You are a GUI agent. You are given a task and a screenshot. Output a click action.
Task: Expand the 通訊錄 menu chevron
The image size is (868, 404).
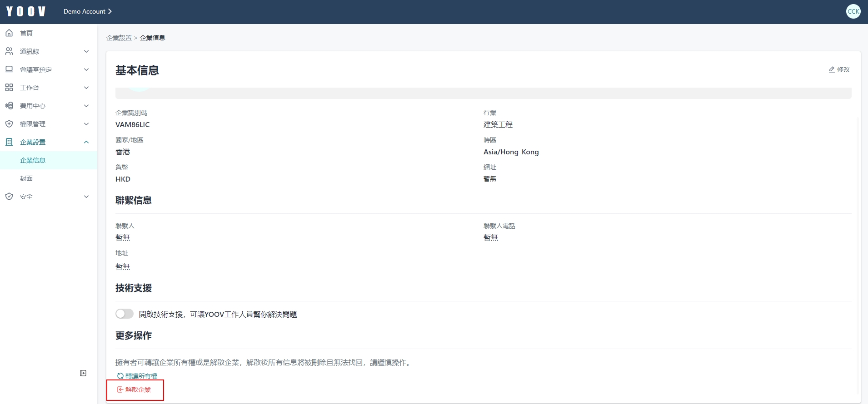click(x=86, y=51)
